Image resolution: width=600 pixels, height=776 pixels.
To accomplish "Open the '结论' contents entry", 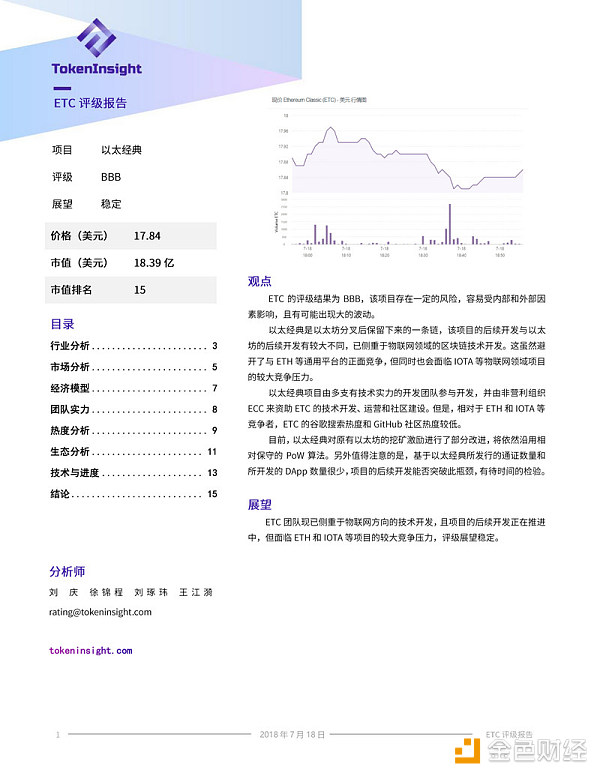I will (x=134, y=494).
